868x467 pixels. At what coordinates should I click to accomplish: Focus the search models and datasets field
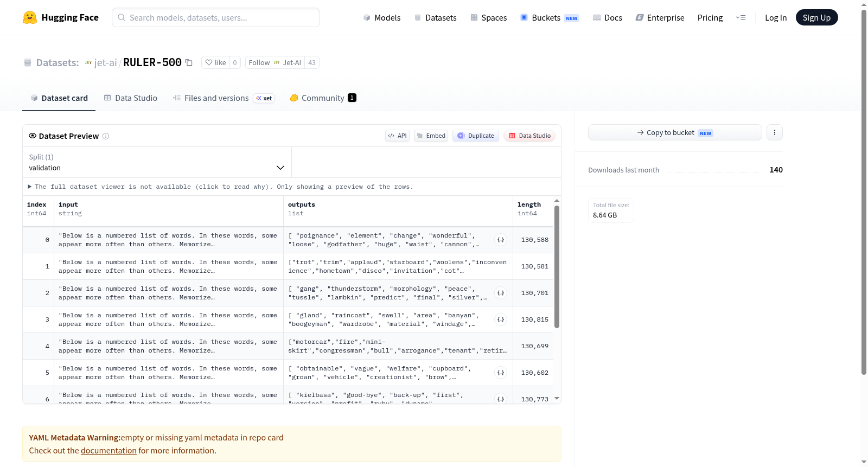216,17
